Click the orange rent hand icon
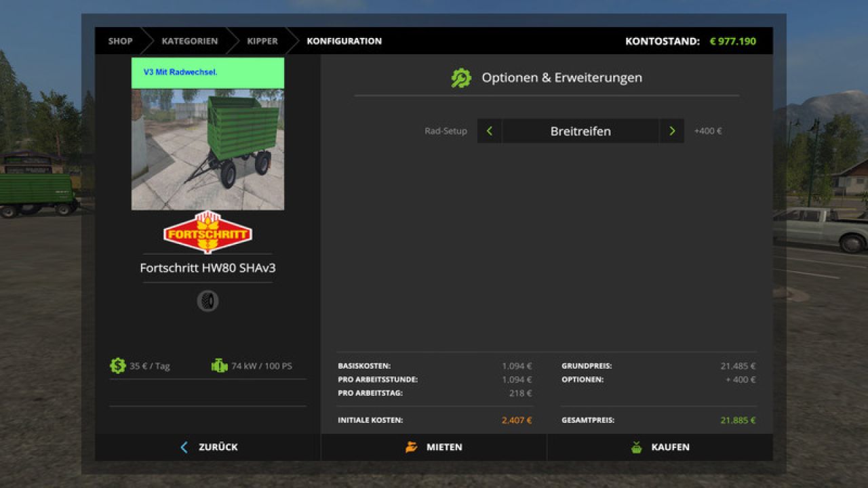868x488 pixels. click(x=412, y=447)
